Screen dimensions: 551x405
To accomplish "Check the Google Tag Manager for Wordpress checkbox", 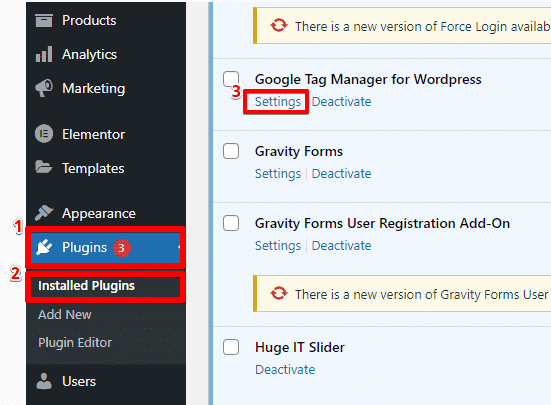I will (231, 79).
